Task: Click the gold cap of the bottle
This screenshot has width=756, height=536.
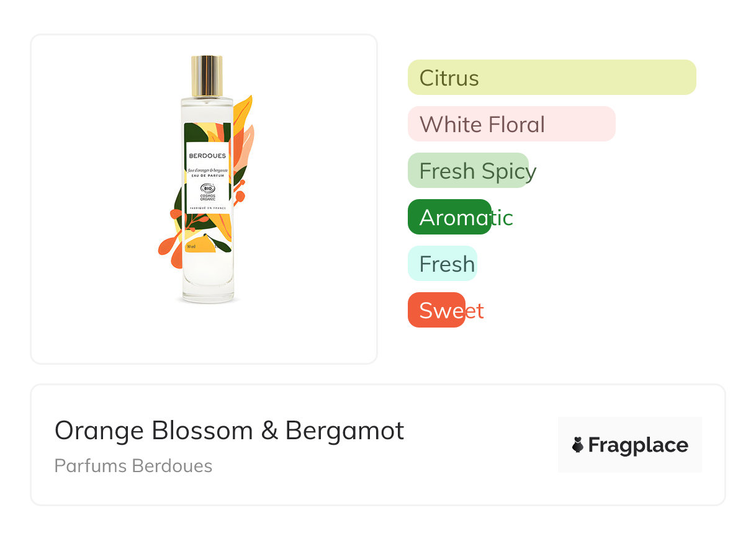Action: pyautogui.click(x=207, y=76)
